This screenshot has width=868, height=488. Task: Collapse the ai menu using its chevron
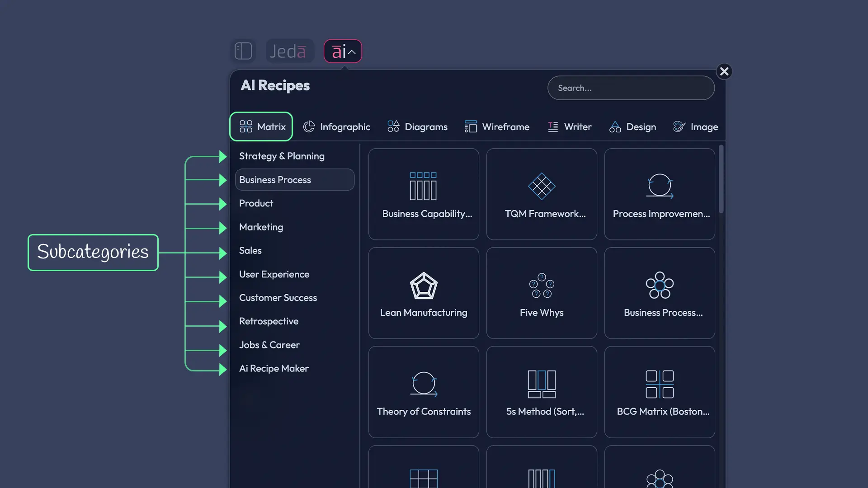pyautogui.click(x=353, y=51)
